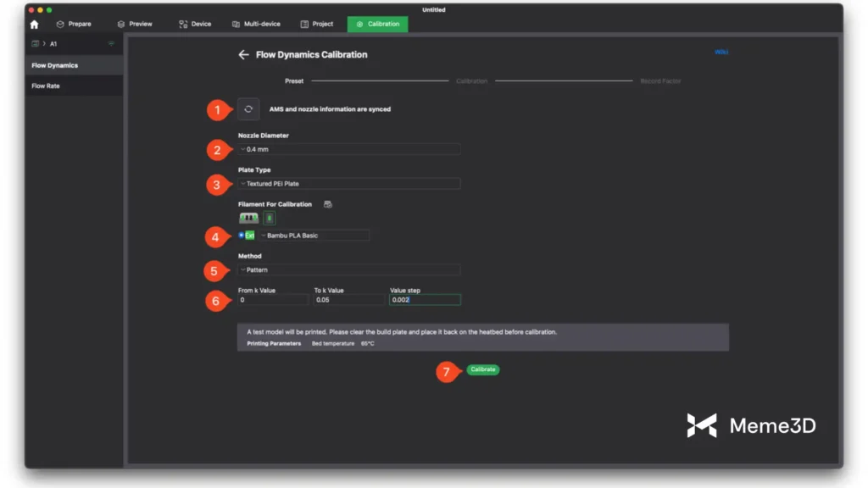Screen dimensions: 868x488
Task: Open the Multi-device tab
Action: pyautogui.click(x=256, y=24)
